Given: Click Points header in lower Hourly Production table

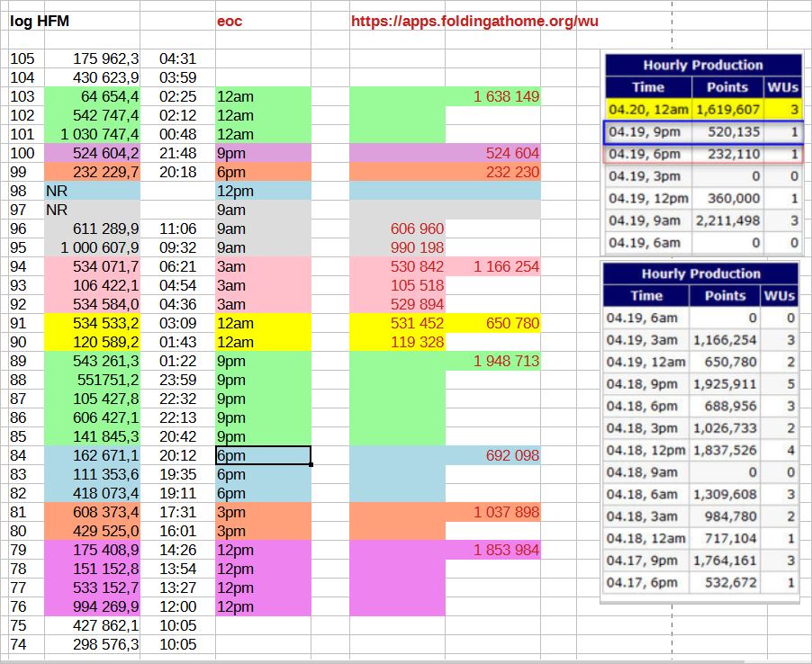Looking at the screenshot, I should tap(725, 295).
